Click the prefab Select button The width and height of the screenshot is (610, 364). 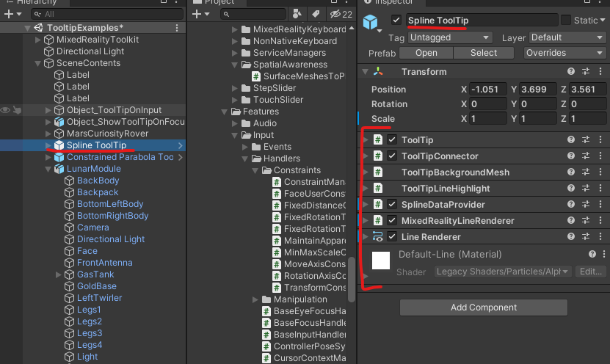[x=484, y=53]
